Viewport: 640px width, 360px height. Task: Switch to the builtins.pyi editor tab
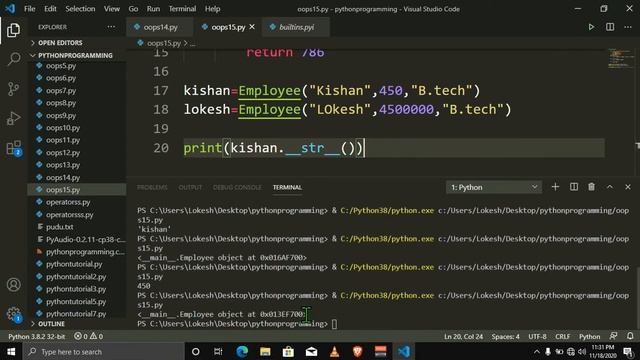click(x=296, y=27)
